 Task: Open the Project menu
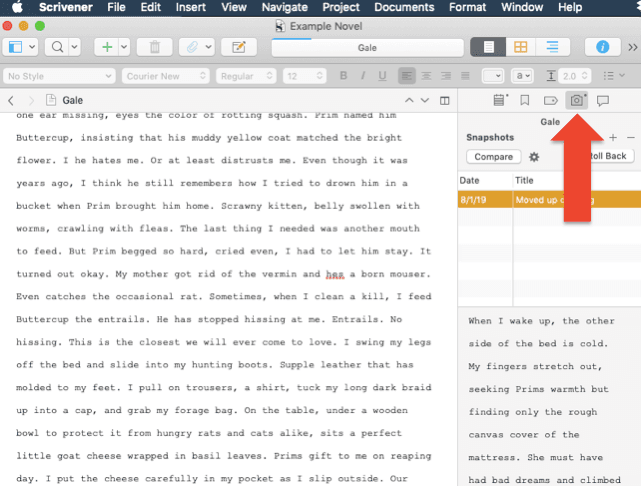click(341, 7)
